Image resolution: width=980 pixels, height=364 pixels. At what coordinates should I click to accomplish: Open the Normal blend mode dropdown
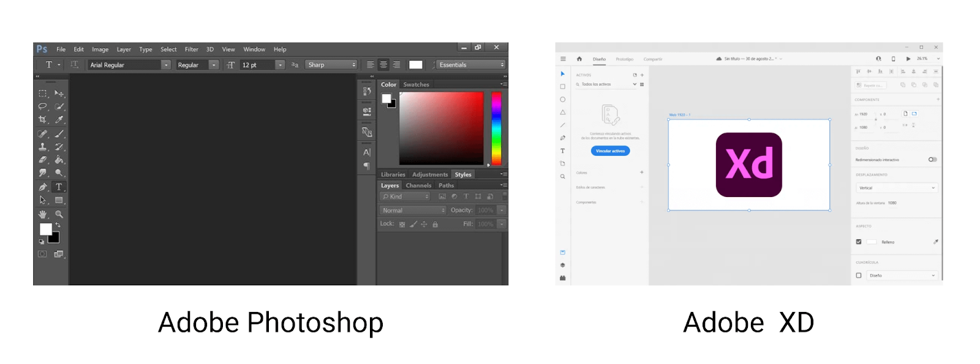click(x=413, y=210)
